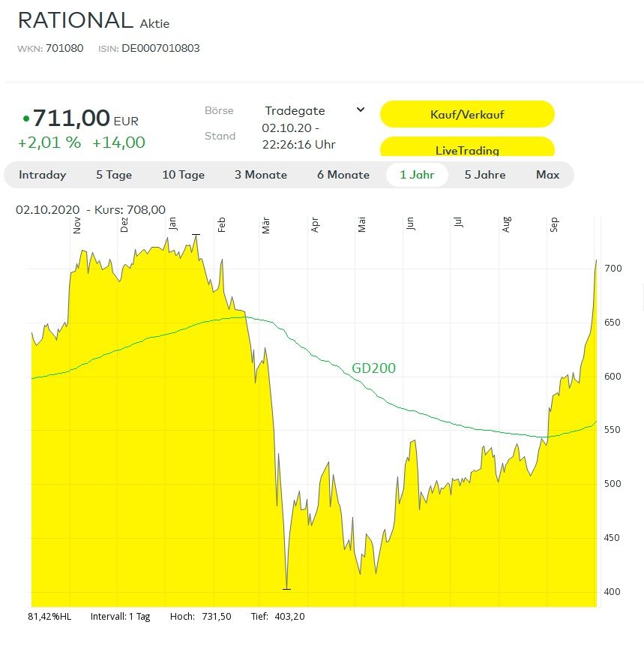Click the 700 value on price axis
Screen dimensions: 644x646
coord(612,269)
